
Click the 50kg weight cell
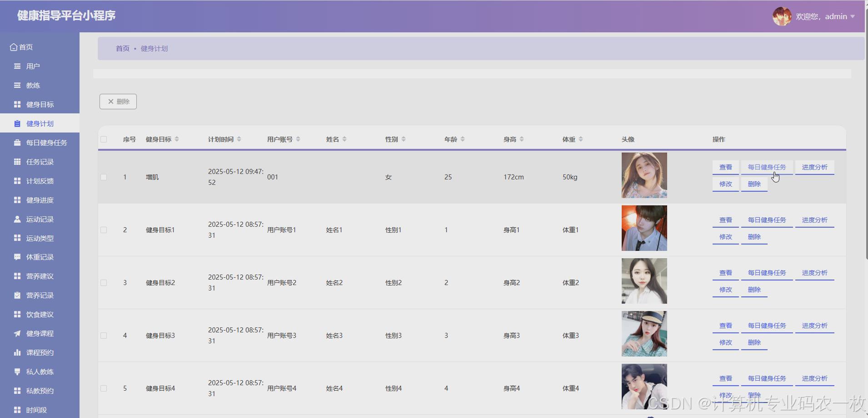(570, 177)
